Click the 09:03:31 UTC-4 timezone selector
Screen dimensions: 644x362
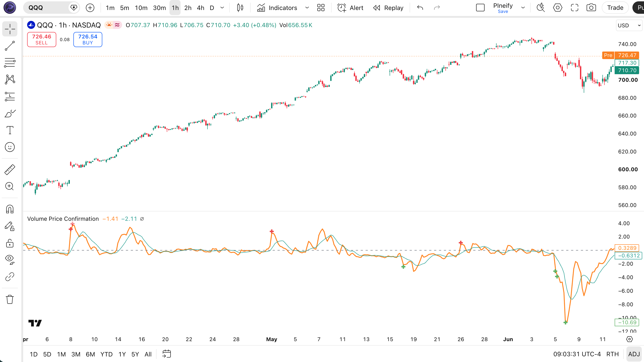click(577, 354)
